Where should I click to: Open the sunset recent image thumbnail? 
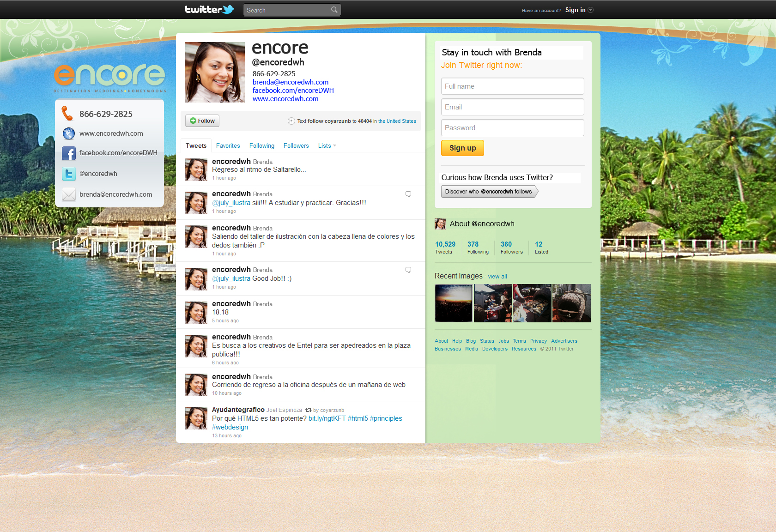click(454, 303)
